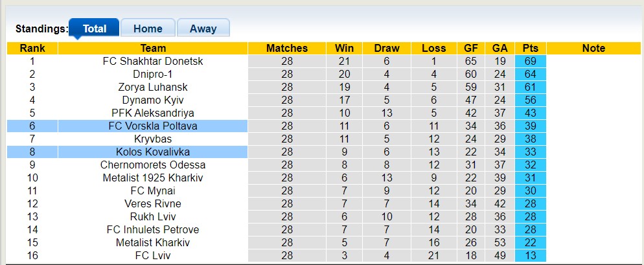Image resolution: width=644 pixels, height=265 pixels.
Task: Open PFK Aleksandriya team link
Action: 153,113
